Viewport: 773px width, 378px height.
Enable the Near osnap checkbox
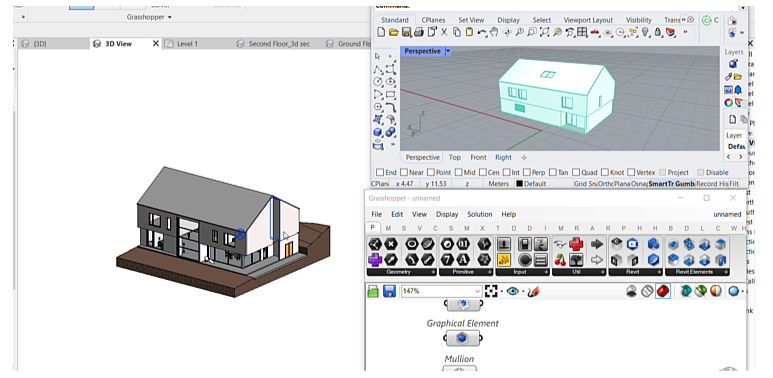(404, 172)
